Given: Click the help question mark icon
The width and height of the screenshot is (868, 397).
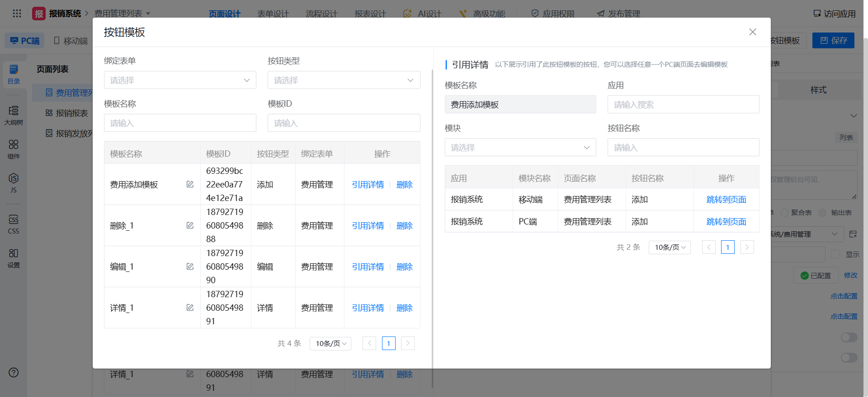Looking at the screenshot, I should tap(14, 373).
